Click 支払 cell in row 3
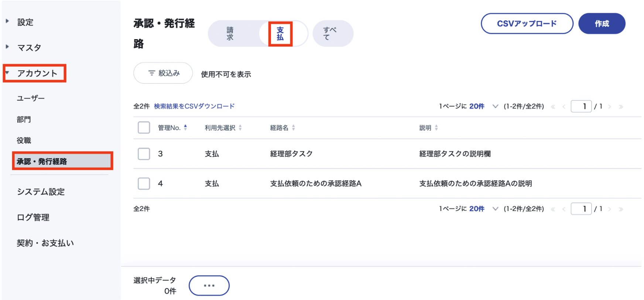 (212, 154)
